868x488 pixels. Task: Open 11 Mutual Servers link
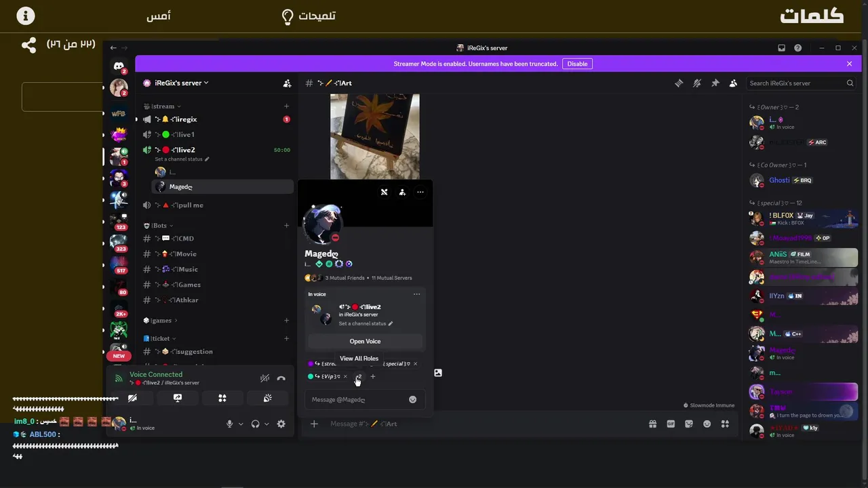(x=391, y=278)
